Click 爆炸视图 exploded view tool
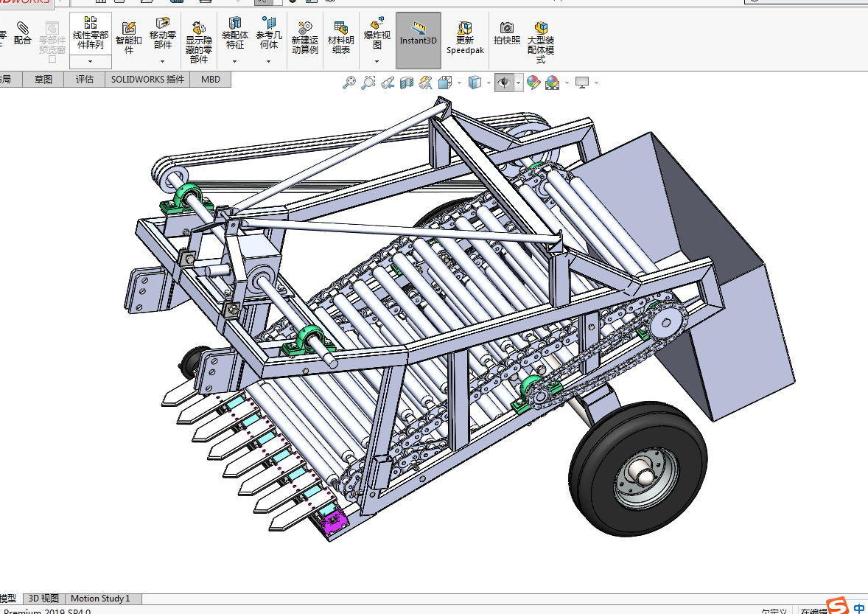Screen dimensions: 868x614 pyautogui.click(x=377, y=33)
